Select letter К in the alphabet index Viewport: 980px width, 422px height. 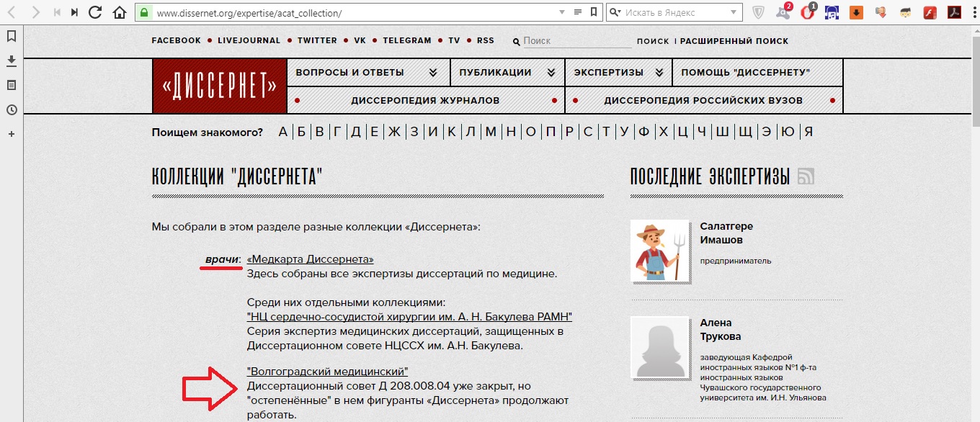point(452,132)
